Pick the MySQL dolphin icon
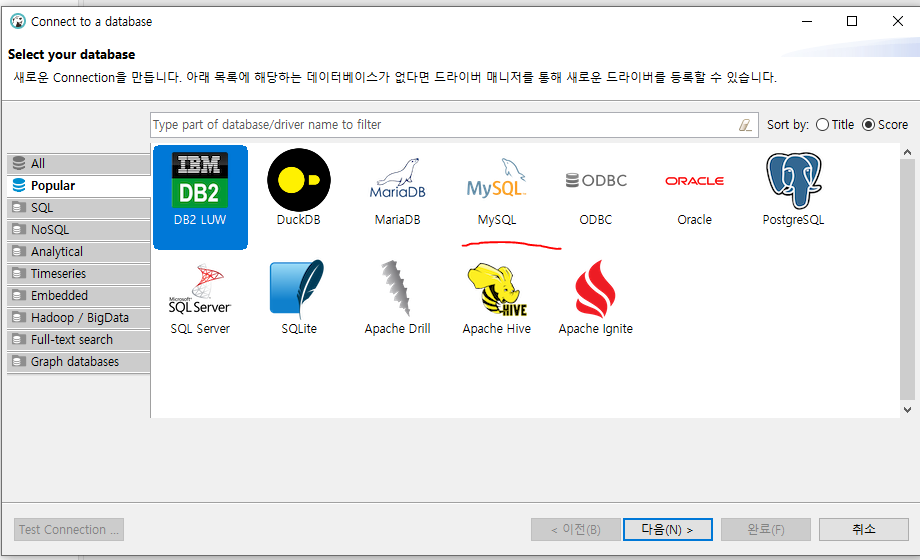Image resolution: width=920 pixels, height=560 pixels. pyautogui.click(x=496, y=178)
